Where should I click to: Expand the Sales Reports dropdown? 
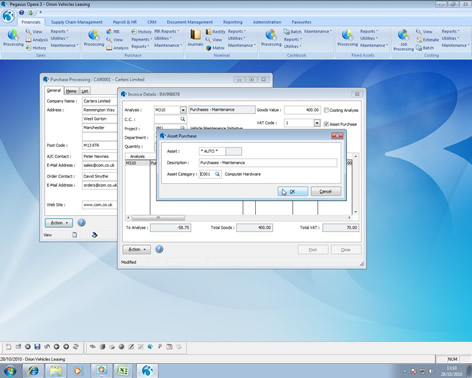[59, 31]
